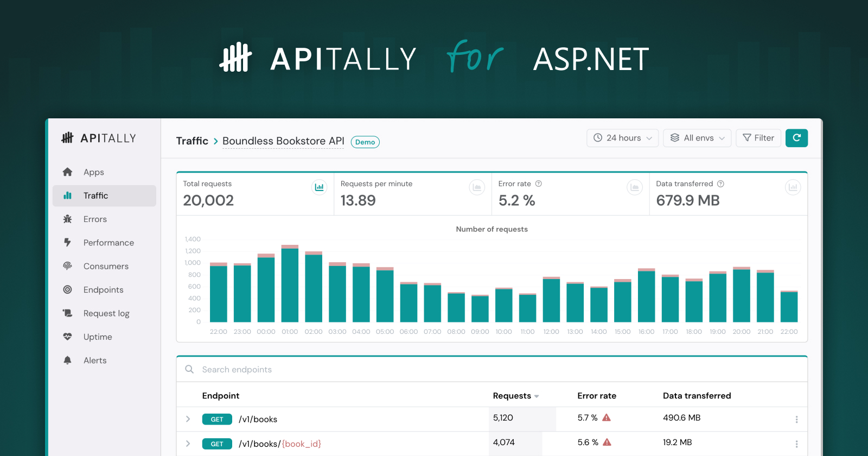The width and height of the screenshot is (868, 456).
Task: Go to Errors in sidebar
Action: point(95,219)
